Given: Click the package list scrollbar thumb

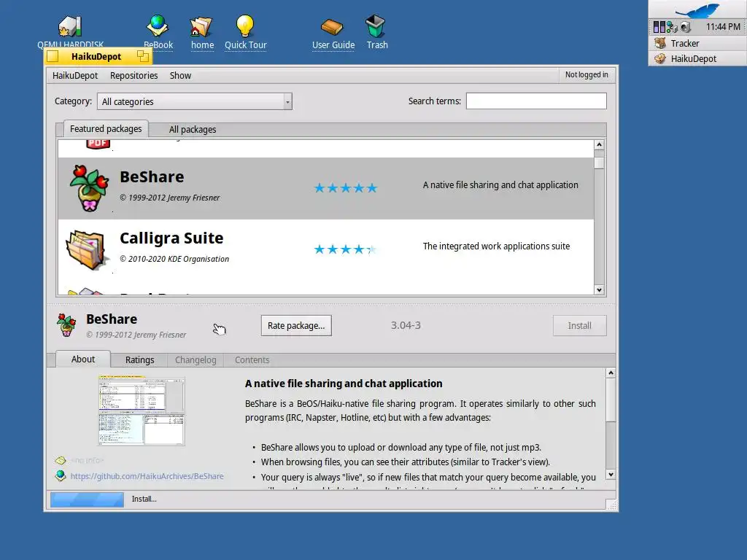Looking at the screenshot, I should 600,163.
